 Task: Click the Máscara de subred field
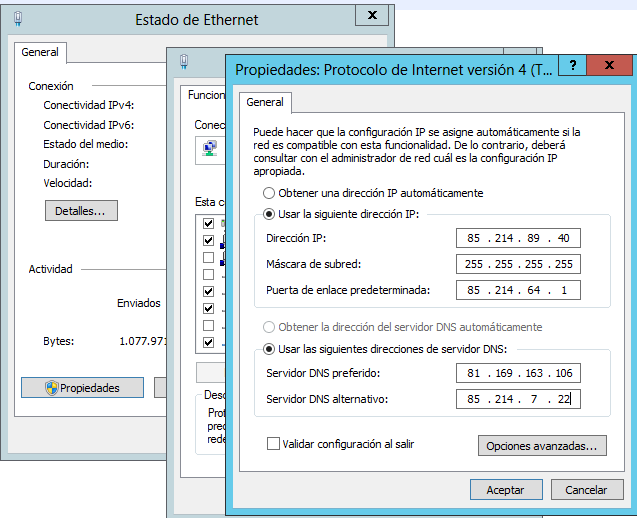(518, 264)
